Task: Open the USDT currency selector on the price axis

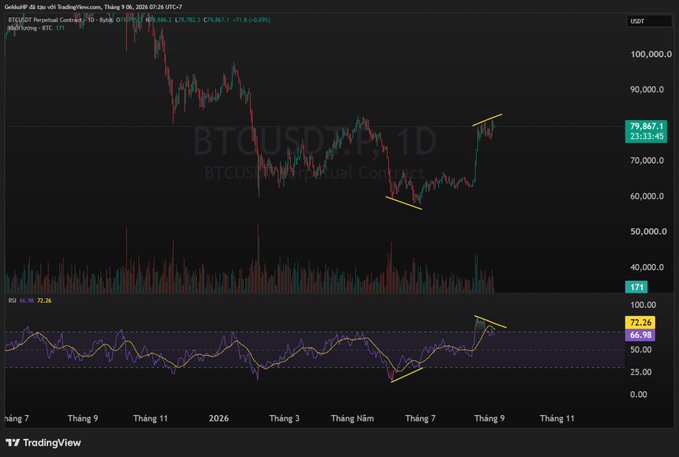Action: pyautogui.click(x=648, y=21)
